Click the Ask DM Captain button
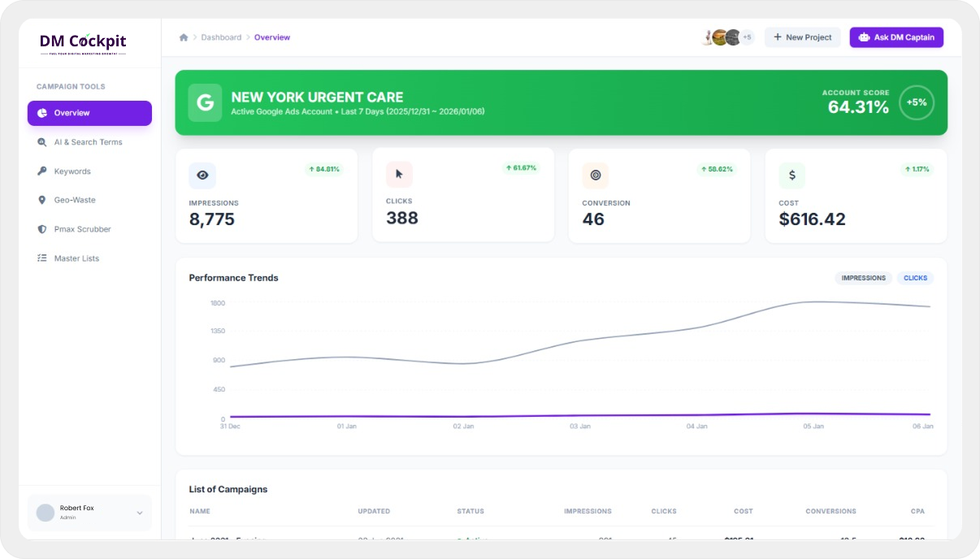This screenshot has width=980, height=559. (896, 37)
